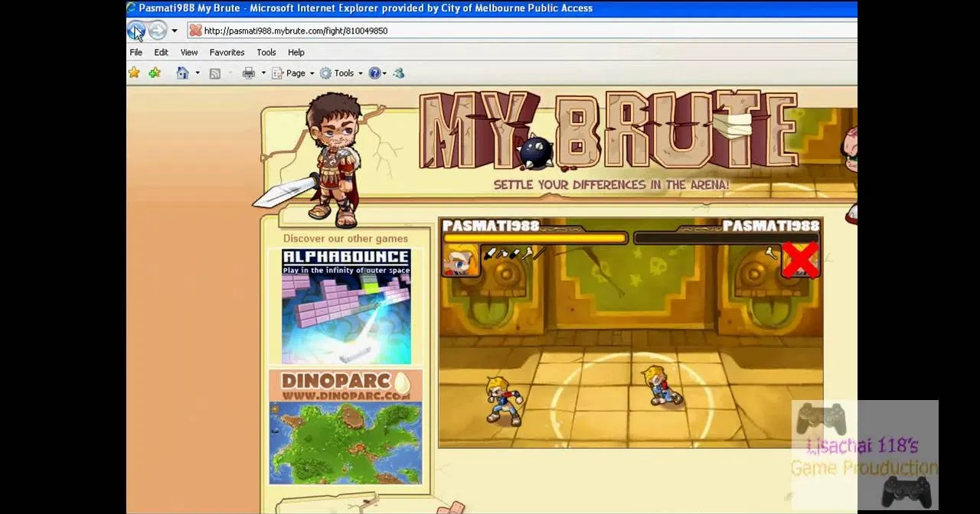Click the browser Forward arrow button
Screen dimensions: 980x514
click(x=158, y=31)
